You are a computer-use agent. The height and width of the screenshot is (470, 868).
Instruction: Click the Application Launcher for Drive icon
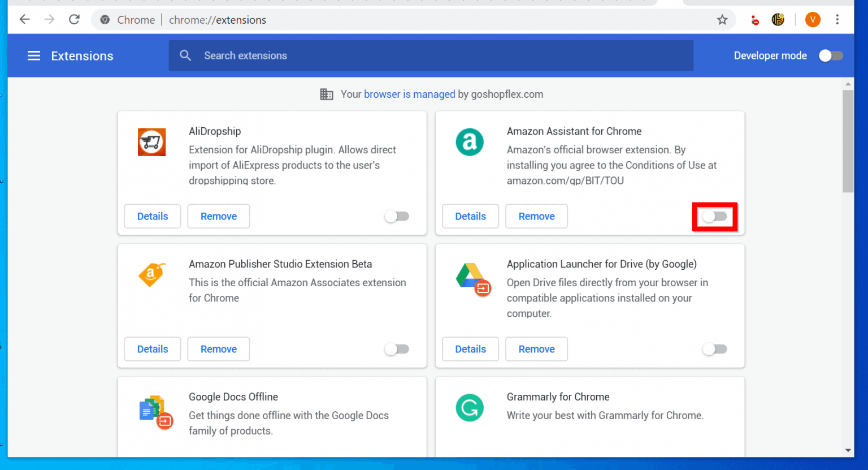pyautogui.click(x=473, y=279)
